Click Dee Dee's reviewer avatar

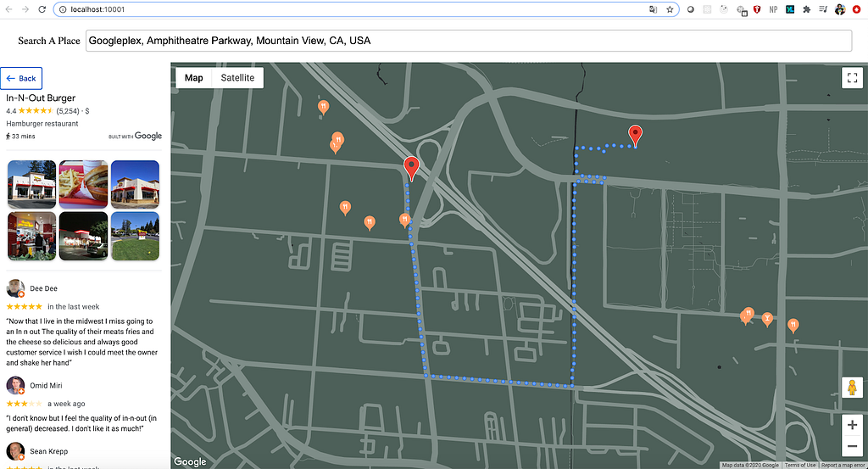pyautogui.click(x=15, y=288)
